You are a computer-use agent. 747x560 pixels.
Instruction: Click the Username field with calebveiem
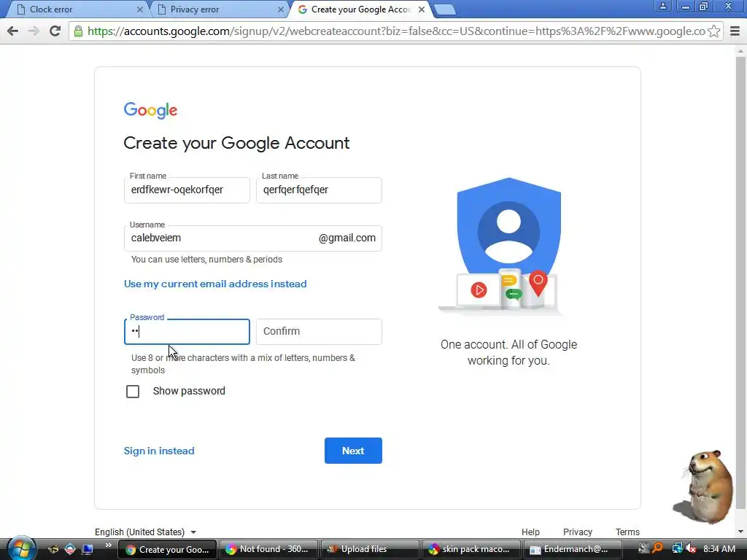point(253,238)
